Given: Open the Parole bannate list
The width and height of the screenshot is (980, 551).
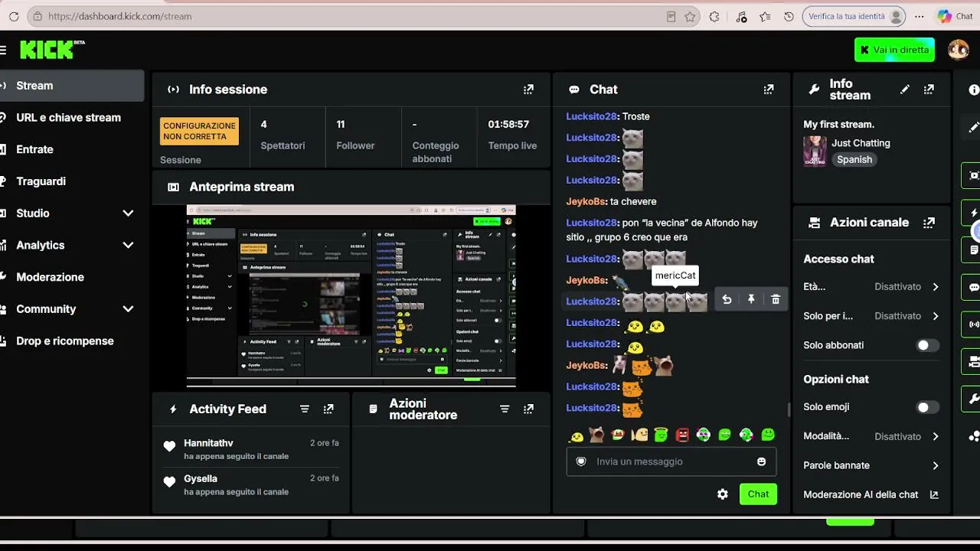Looking at the screenshot, I should [x=871, y=465].
